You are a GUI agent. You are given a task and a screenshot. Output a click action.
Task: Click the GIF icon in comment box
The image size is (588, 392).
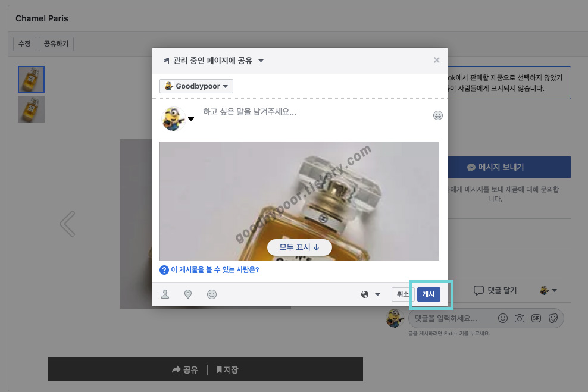(536, 318)
